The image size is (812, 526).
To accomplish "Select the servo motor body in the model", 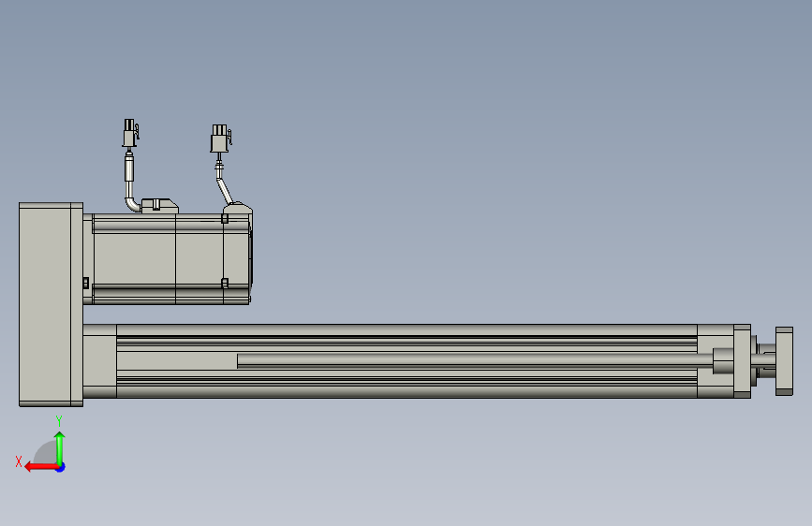I will tap(170, 259).
